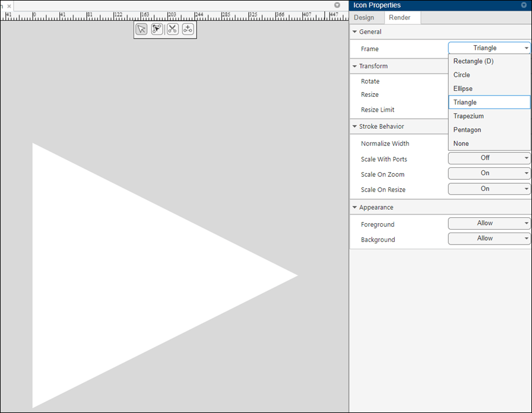Choose Rectangle (D) frame option
Image resolution: width=532 pixels, height=413 pixels.
point(489,61)
